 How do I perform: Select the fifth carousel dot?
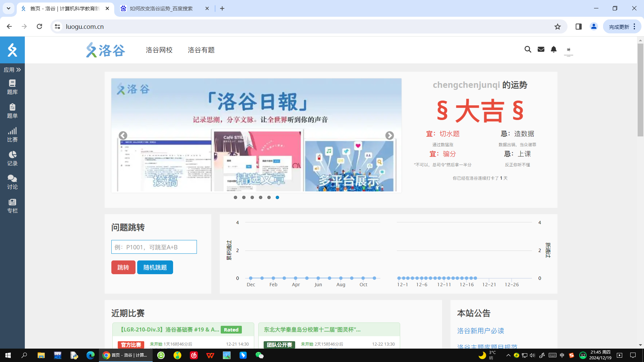click(269, 197)
